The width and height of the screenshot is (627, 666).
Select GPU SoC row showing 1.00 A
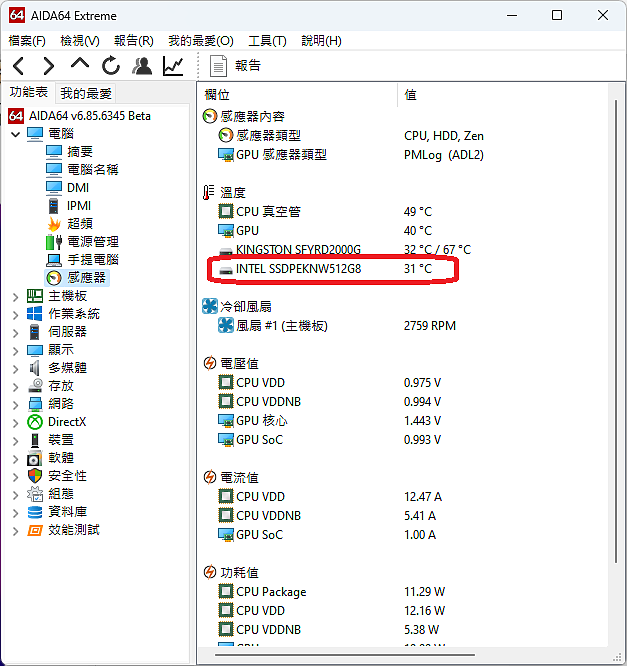327,535
